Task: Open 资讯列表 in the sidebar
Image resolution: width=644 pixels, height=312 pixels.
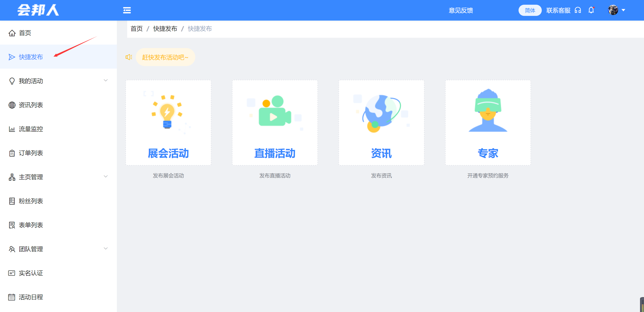Action: pyautogui.click(x=31, y=105)
